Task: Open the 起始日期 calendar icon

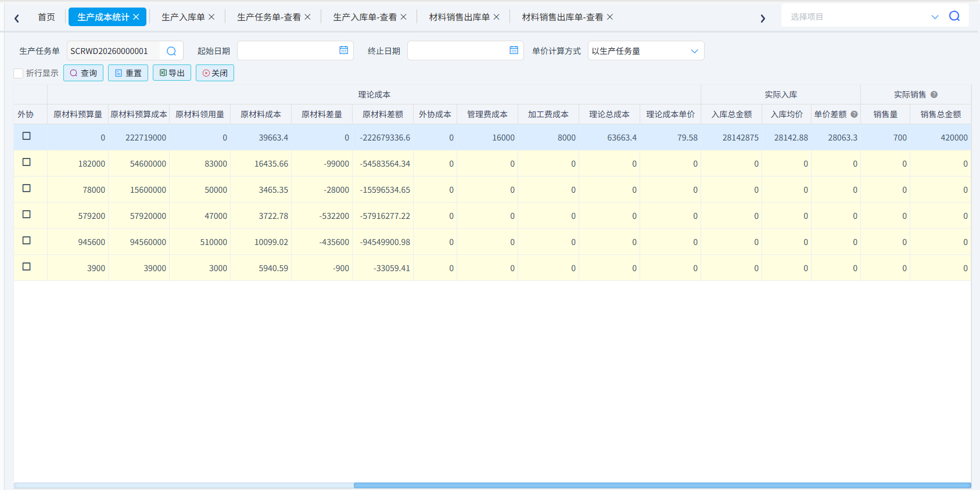Action: pyautogui.click(x=344, y=51)
